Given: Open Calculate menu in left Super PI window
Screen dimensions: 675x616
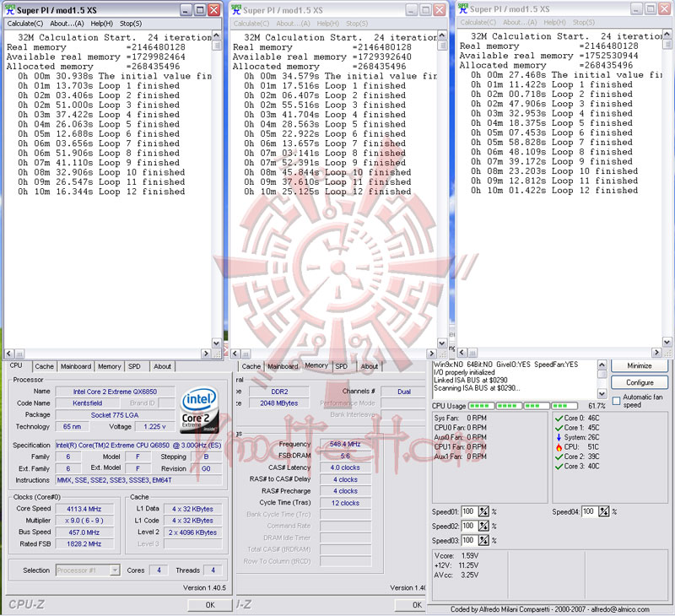Looking at the screenshot, I should tap(25, 24).
